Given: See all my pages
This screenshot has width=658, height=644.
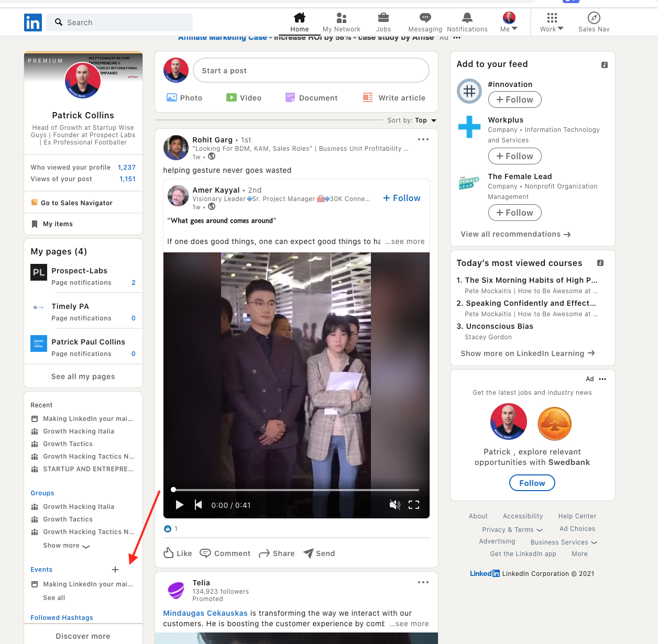Looking at the screenshot, I should pyautogui.click(x=83, y=376).
